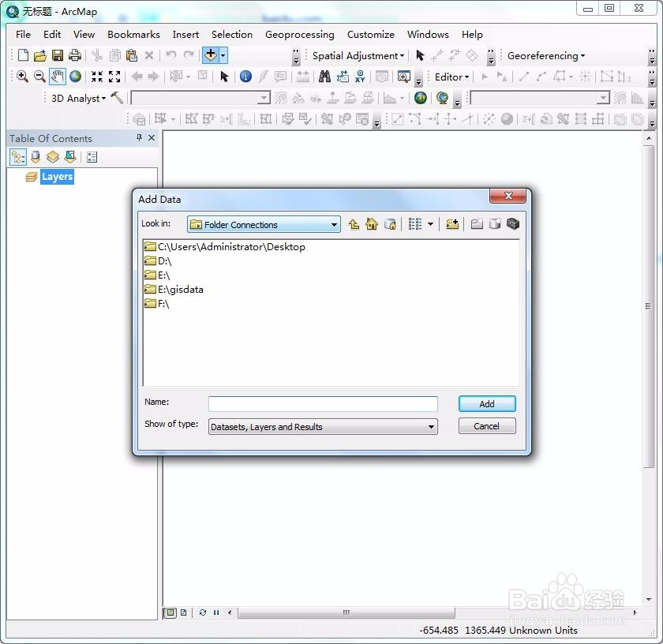Save the map with the floppy disk icon
Image resolution: width=663 pixels, height=644 pixels.
(x=58, y=55)
